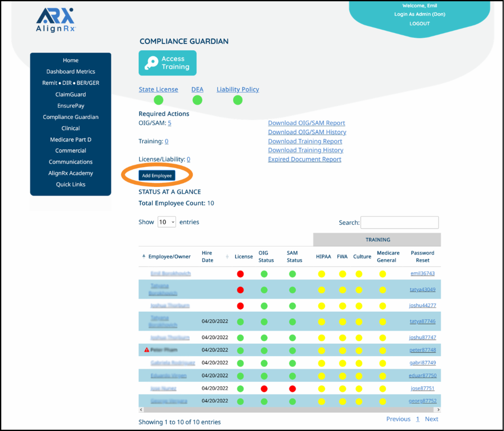This screenshot has height=431, width=504.
Task: Click the key icon on Access Training button
Action: [152, 63]
